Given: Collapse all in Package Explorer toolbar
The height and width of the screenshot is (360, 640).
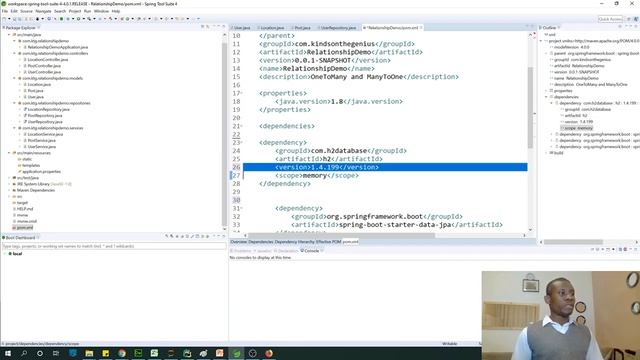Looking at the screenshot, I should [202, 27].
